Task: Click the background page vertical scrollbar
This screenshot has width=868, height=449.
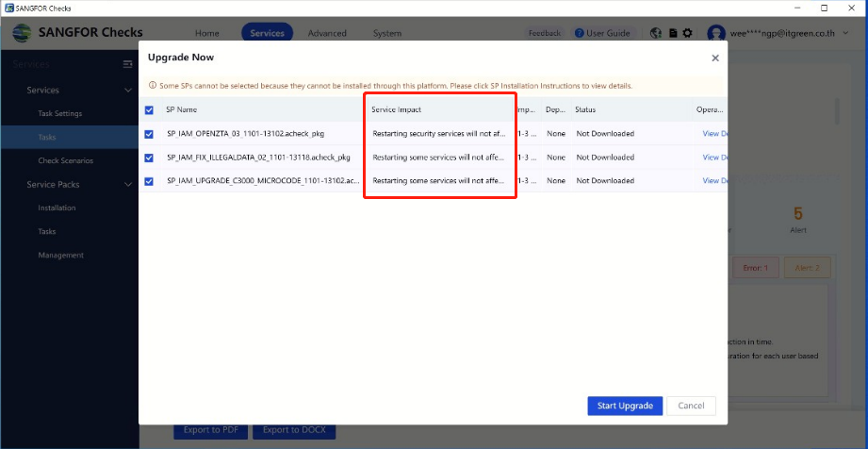Action: click(x=837, y=112)
